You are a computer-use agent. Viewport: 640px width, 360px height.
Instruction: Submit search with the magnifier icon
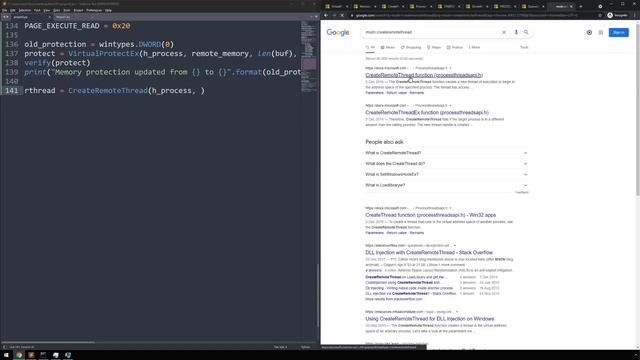[x=526, y=32]
